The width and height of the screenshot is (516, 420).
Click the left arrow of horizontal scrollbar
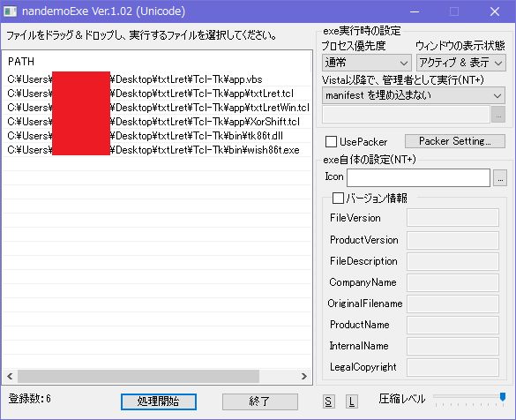click(10, 376)
